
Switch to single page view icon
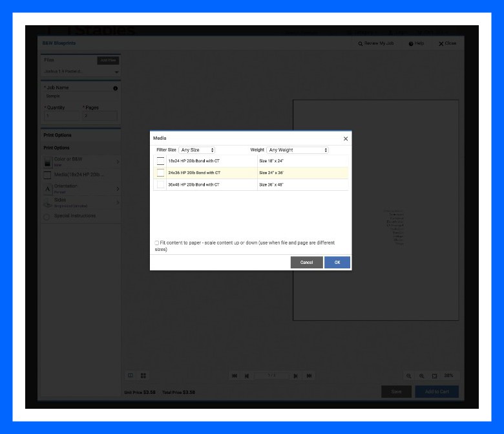[131, 375]
